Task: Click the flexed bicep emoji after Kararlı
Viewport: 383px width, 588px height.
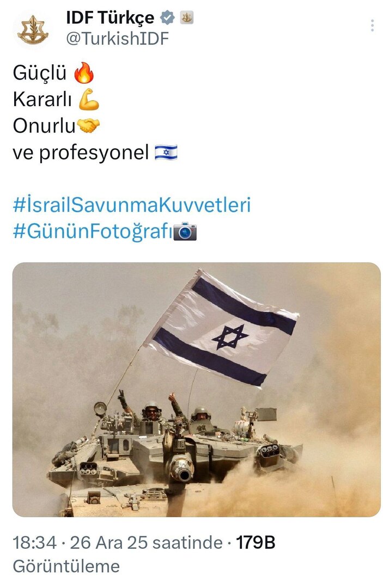Action: pos(89,99)
